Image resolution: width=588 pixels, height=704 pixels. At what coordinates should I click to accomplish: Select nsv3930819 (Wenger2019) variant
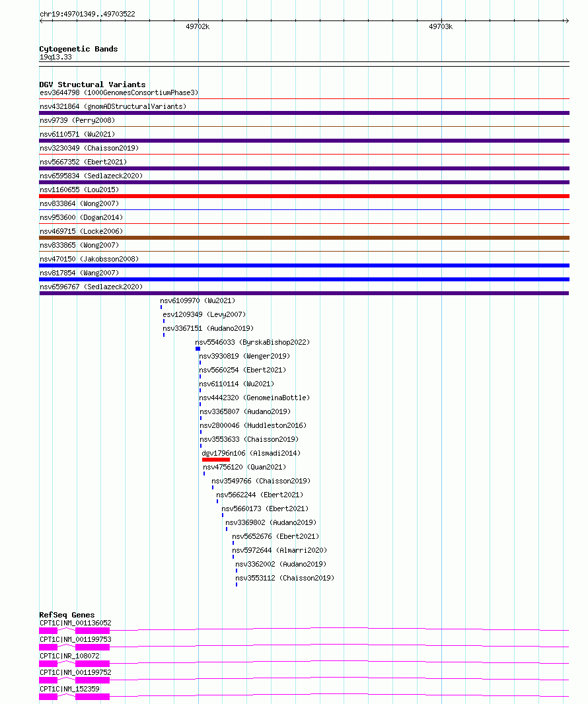(244, 357)
